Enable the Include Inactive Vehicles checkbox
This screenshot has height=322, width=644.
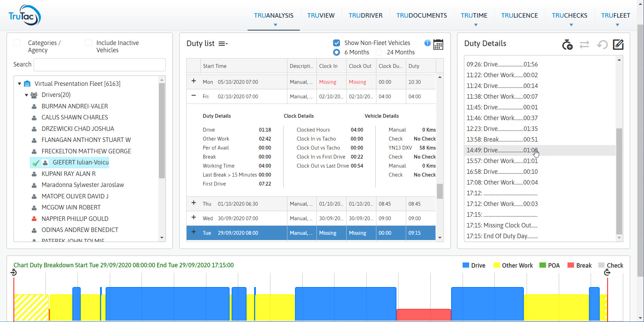pyautogui.click(x=89, y=43)
